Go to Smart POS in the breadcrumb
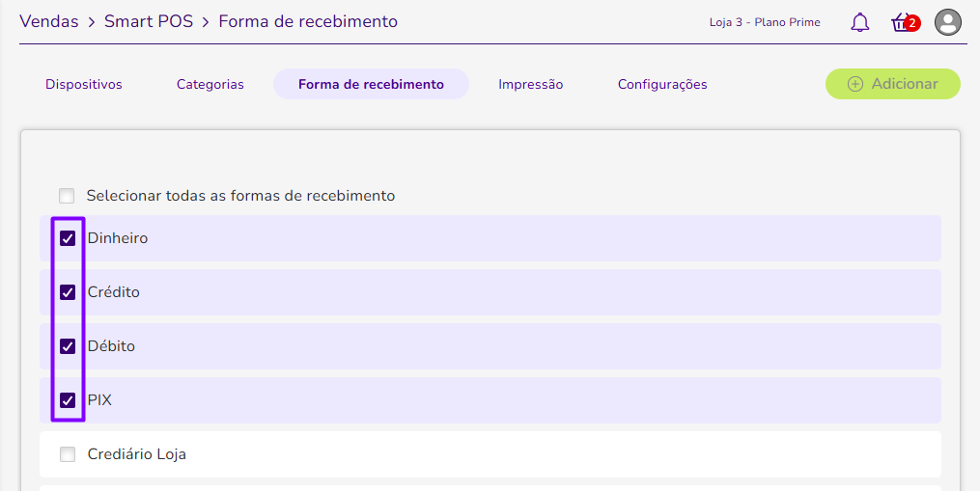Viewport: 980px width, 491px height. tap(149, 21)
